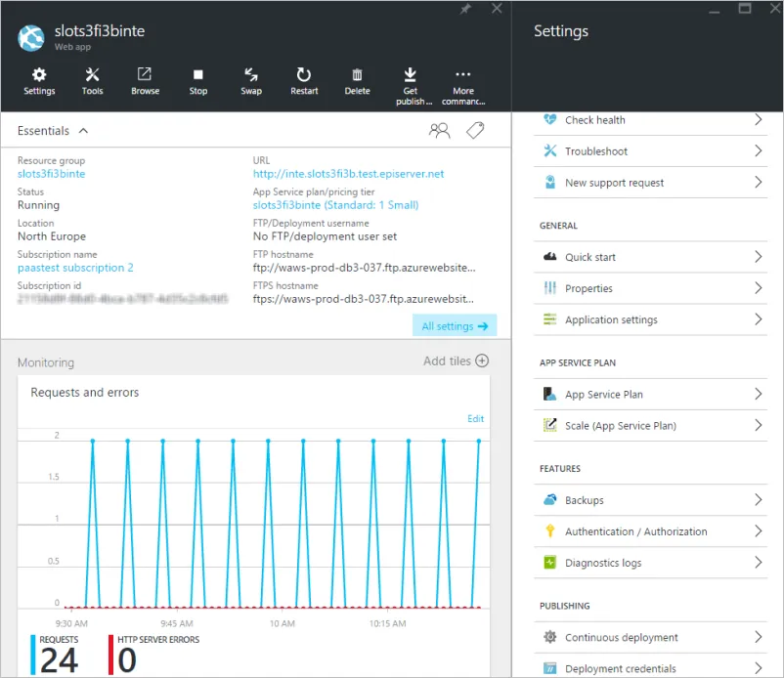Pin the blade using the pin icon
The height and width of the screenshot is (678, 784).
[465, 9]
